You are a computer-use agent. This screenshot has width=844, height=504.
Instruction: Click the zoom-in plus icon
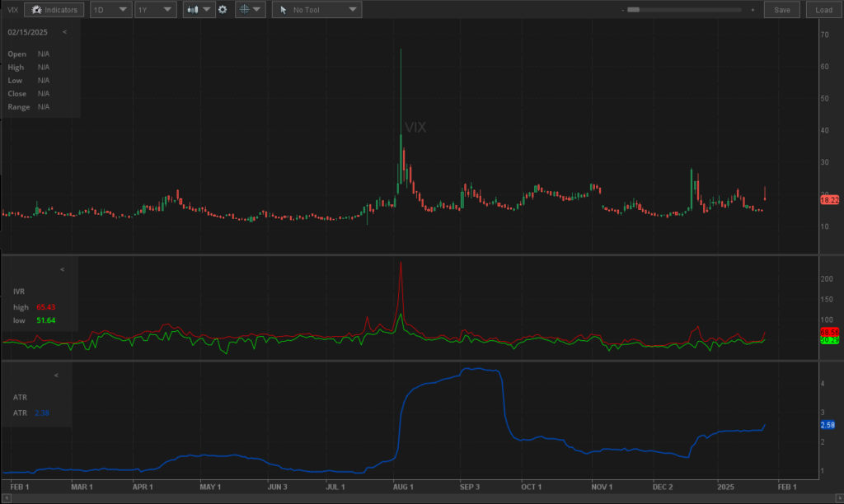click(751, 10)
